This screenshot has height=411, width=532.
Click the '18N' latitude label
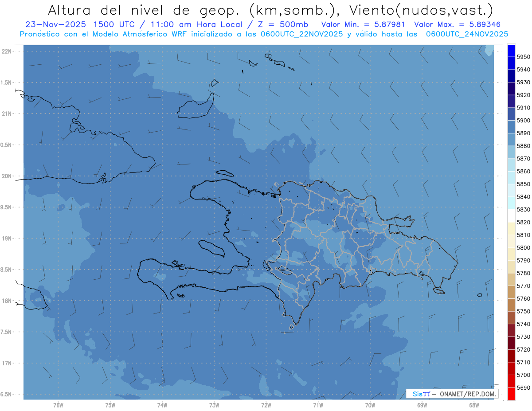pyautogui.click(x=7, y=301)
